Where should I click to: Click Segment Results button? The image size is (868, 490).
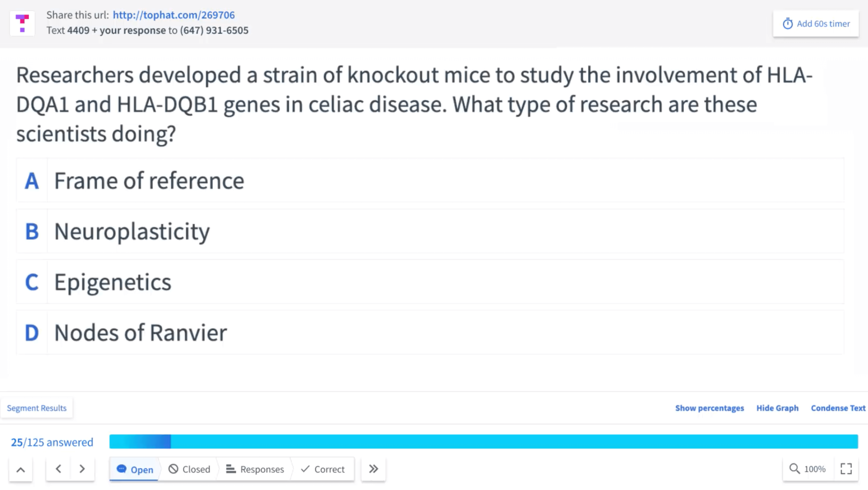pos(37,408)
